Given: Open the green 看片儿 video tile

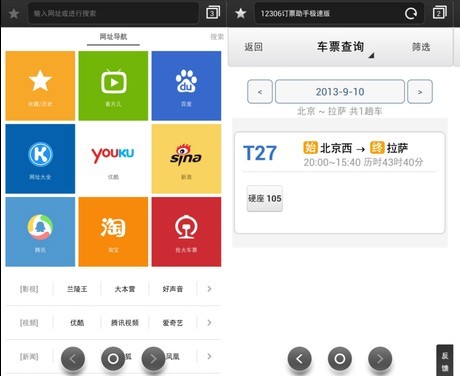Looking at the screenshot, I should 113,86.
